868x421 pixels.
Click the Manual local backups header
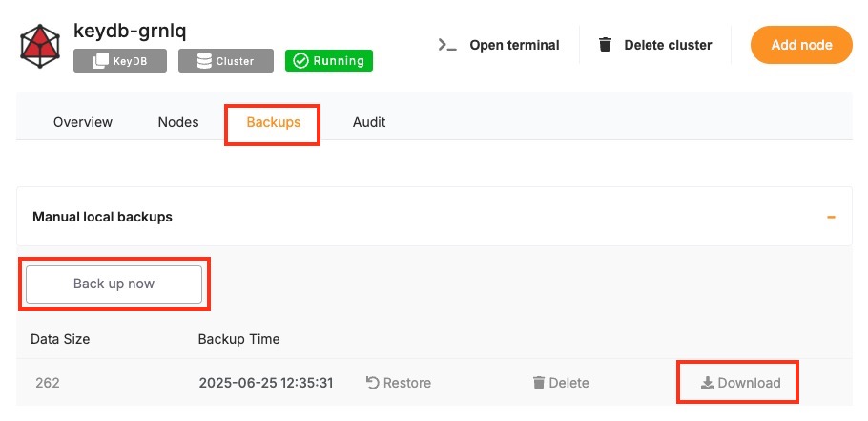coord(103,217)
